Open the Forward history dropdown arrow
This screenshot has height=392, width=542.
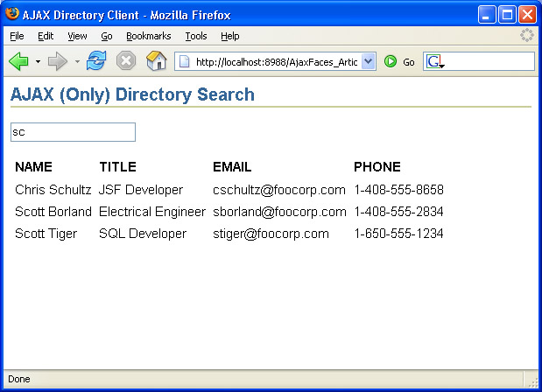pos(77,62)
